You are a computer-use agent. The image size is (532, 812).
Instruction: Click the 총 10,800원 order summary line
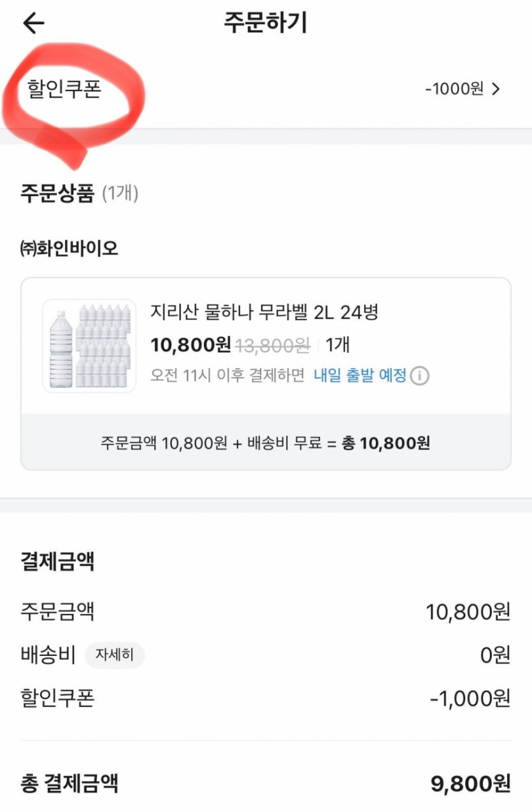tap(386, 443)
